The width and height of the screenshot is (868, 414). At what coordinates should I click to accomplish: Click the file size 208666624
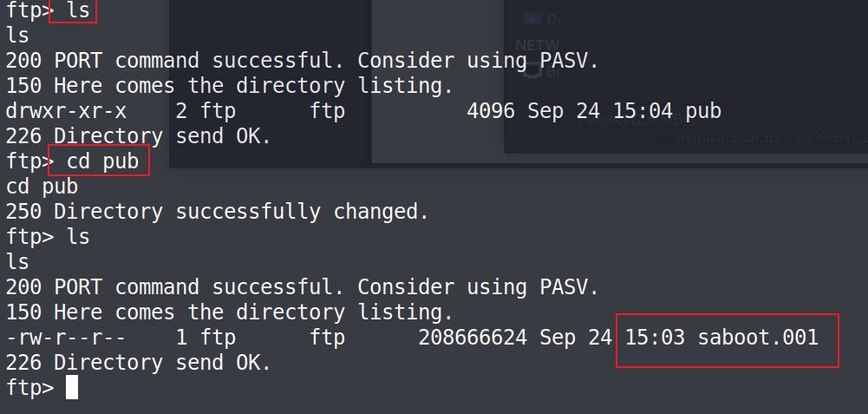[x=473, y=337]
